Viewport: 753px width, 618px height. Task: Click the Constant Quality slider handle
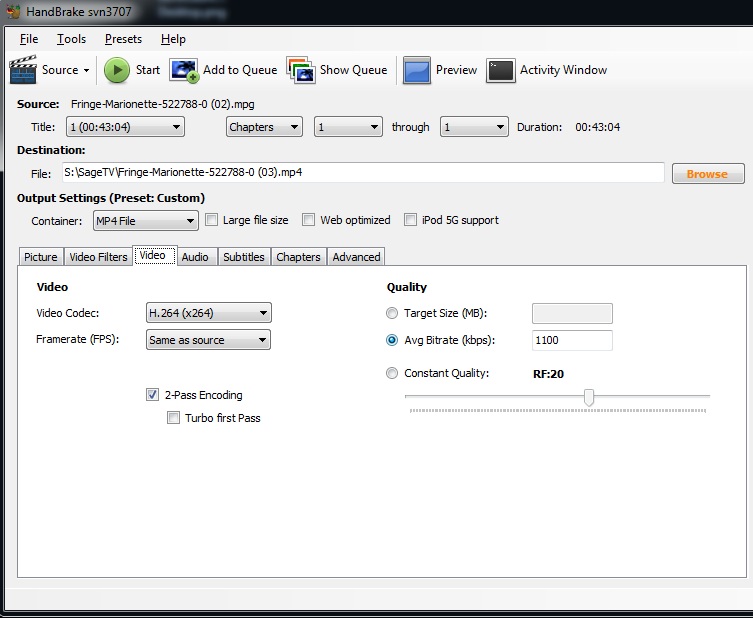[x=589, y=397]
